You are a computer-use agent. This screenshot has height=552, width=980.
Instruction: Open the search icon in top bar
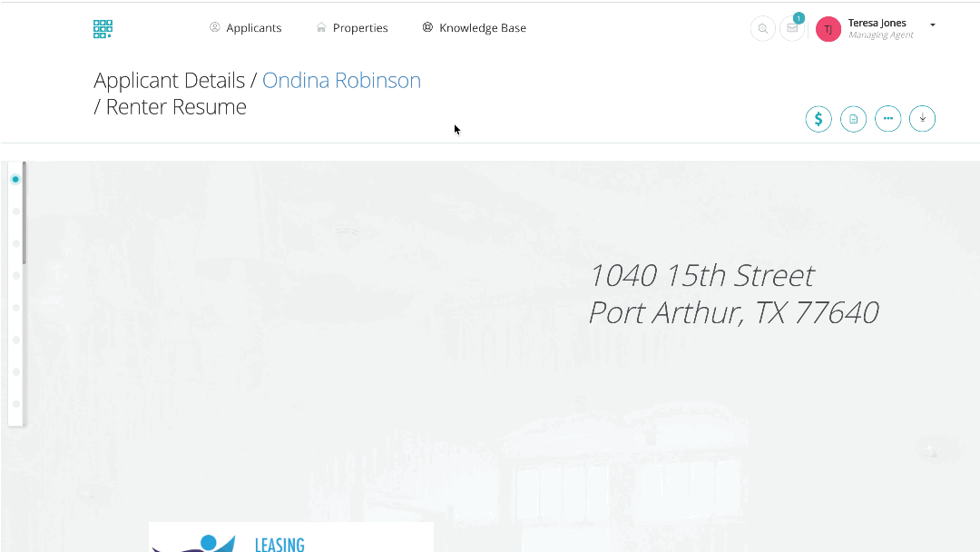pyautogui.click(x=763, y=29)
